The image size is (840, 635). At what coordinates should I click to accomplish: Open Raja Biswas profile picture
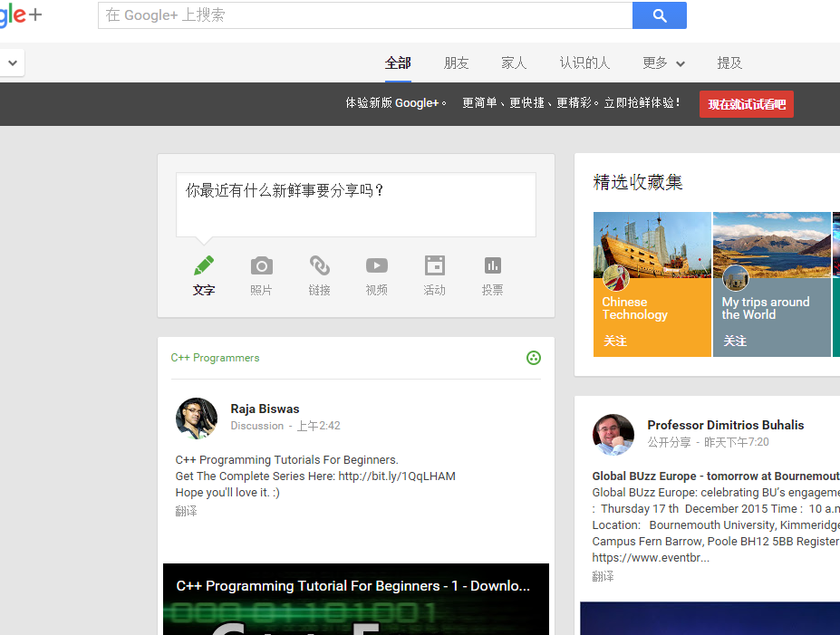click(197, 419)
